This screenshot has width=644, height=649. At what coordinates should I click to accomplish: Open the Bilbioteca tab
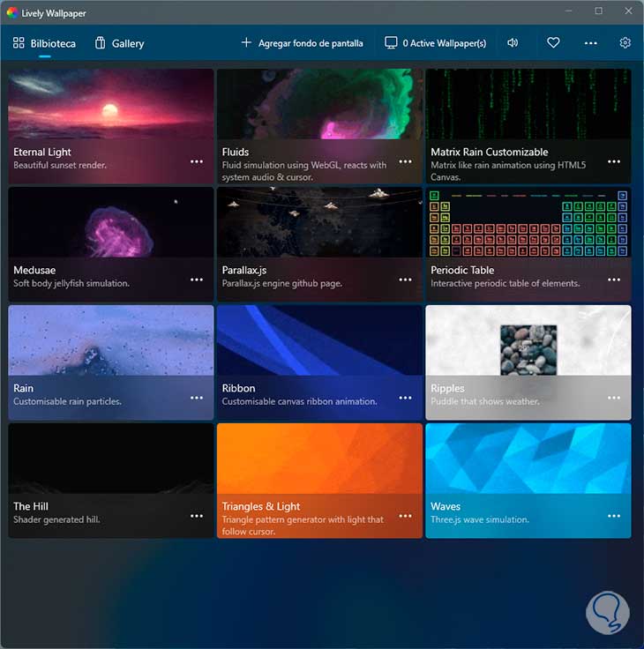coord(44,43)
